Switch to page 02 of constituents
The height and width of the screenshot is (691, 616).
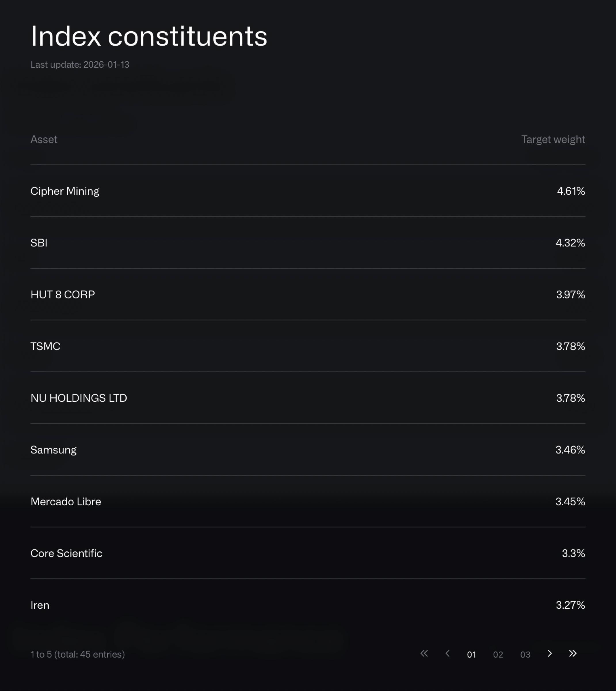click(x=498, y=654)
